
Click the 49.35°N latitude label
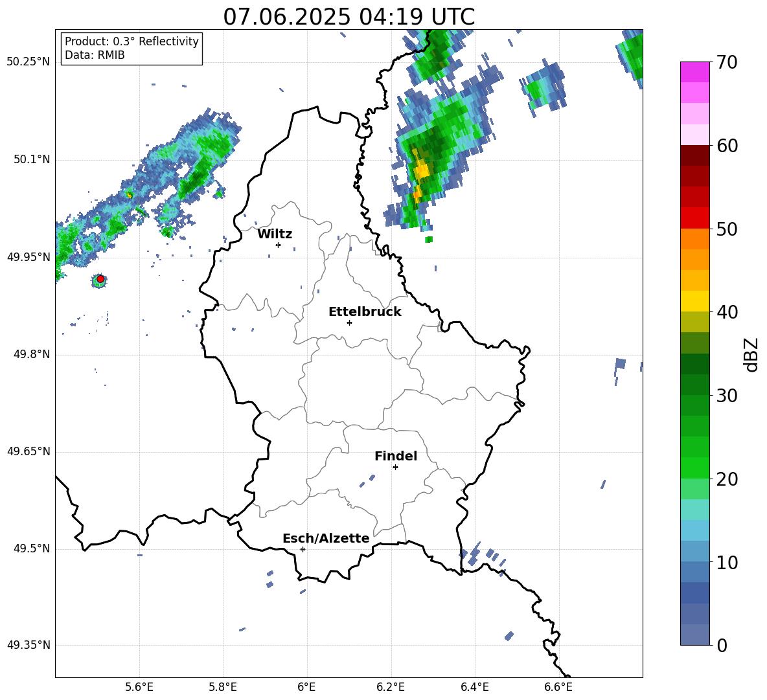(29, 645)
